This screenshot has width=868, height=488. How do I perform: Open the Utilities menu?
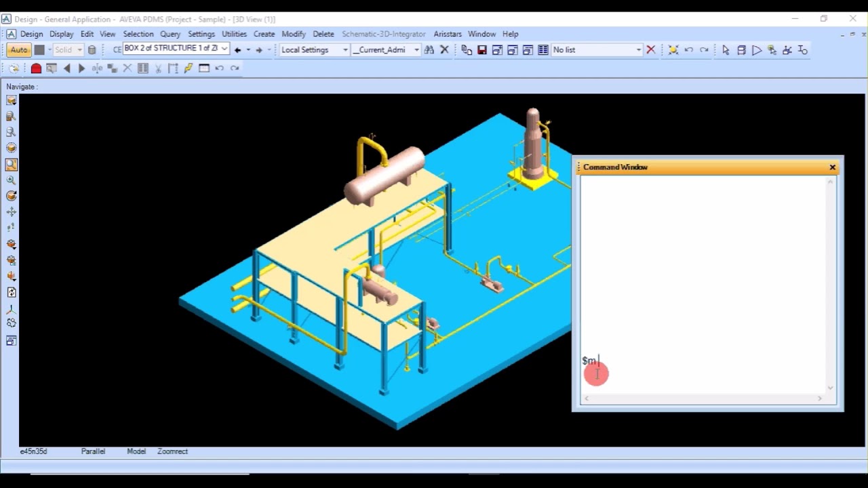[234, 34]
